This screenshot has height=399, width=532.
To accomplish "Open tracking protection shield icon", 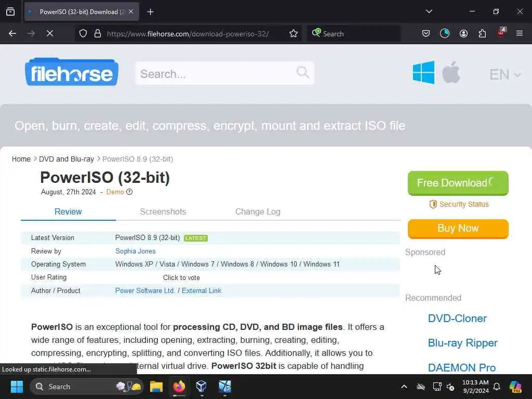I will [83, 34].
